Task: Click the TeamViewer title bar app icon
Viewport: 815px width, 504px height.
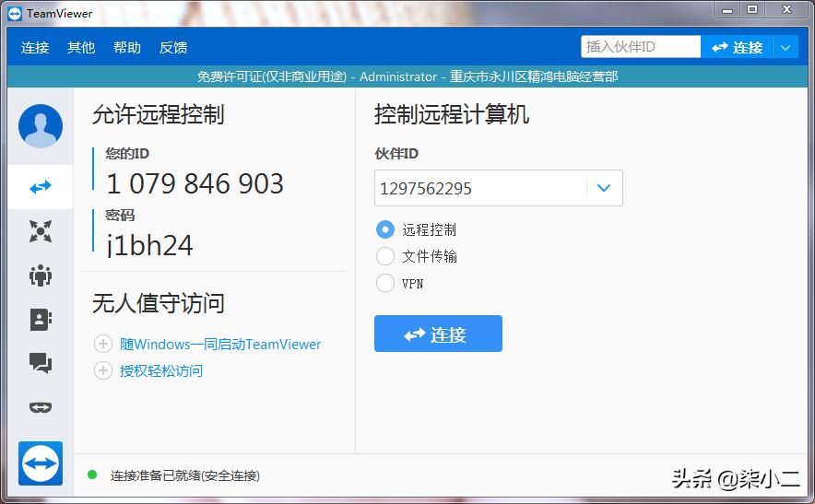Action: click(15, 14)
